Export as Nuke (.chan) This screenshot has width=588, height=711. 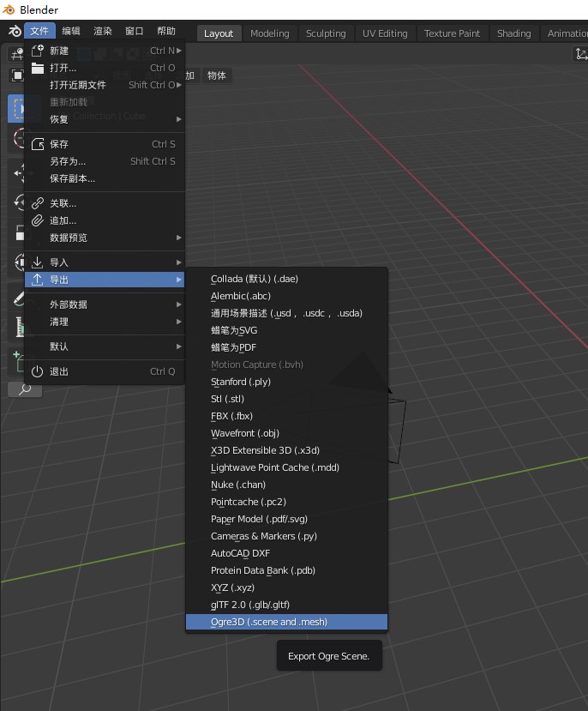pos(287,485)
